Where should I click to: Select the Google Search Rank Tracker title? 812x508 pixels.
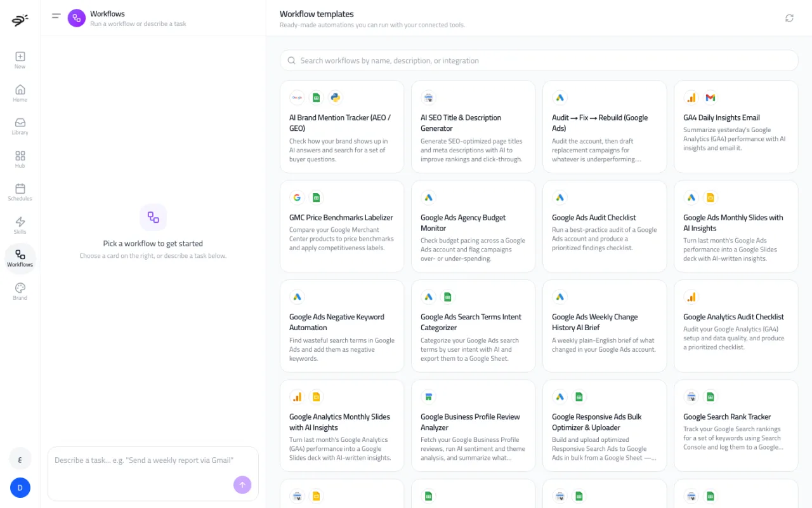pyautogui.click(x=727, y=417)
